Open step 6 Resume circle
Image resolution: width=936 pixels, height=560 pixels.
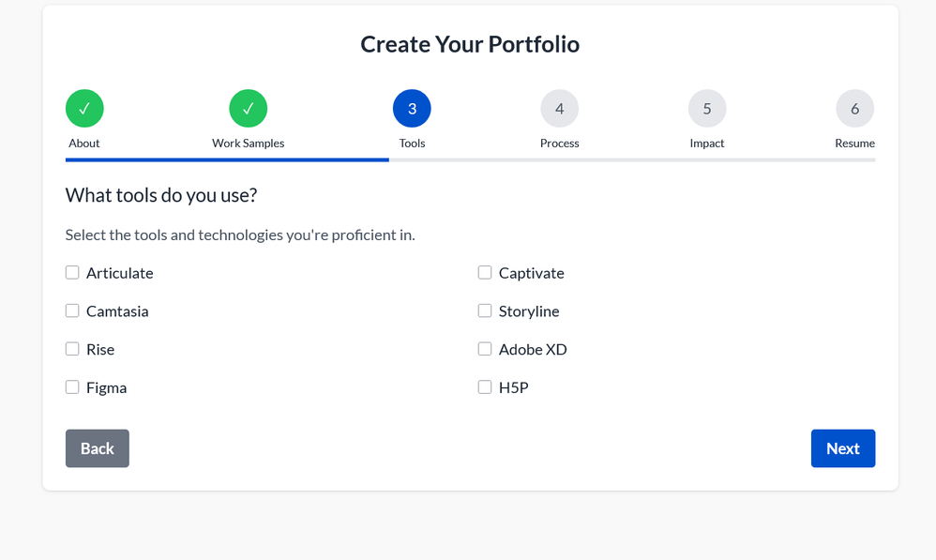(854, 109)
